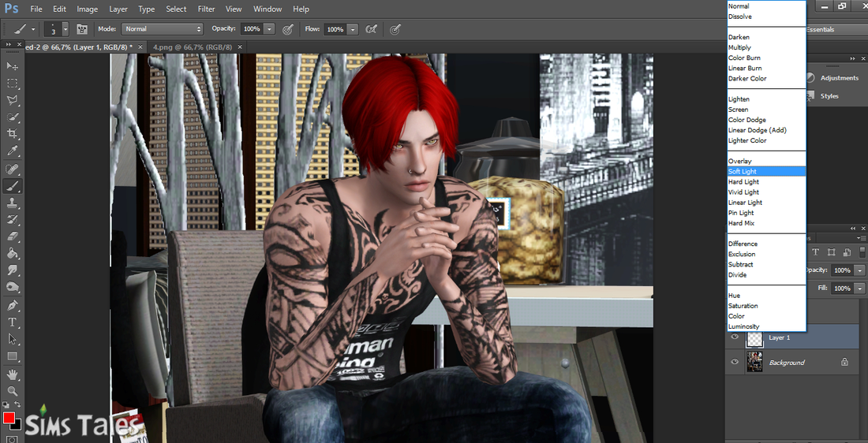Click the lock icon on Background layer

tap(844, 363)
